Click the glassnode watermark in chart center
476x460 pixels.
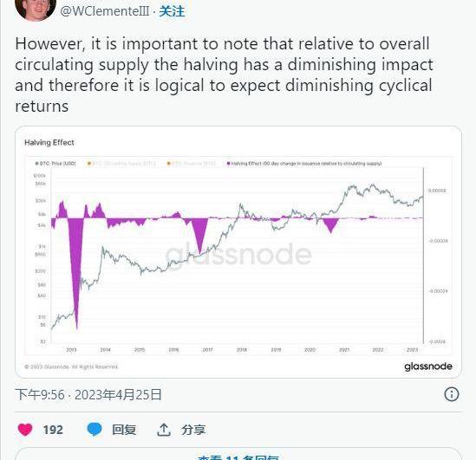click(x=238, y=254)
